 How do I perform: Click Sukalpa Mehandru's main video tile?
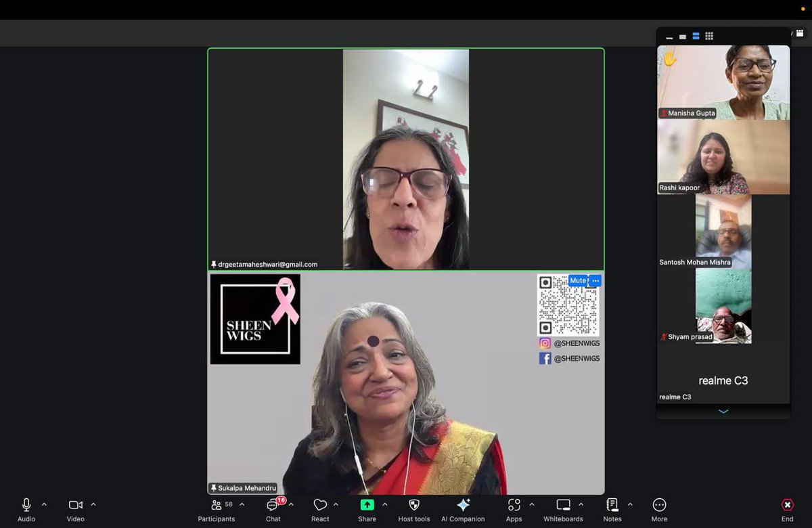[x=406, y=383]
